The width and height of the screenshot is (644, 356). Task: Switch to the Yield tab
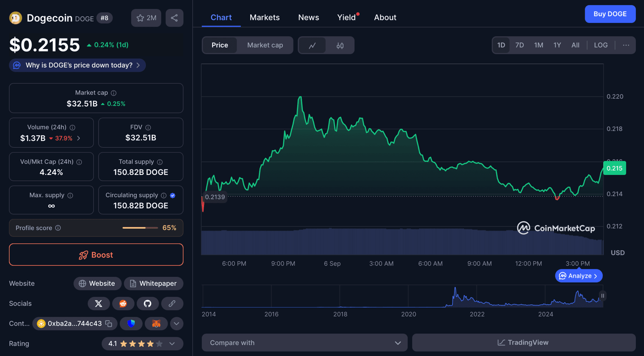[346, 18]
